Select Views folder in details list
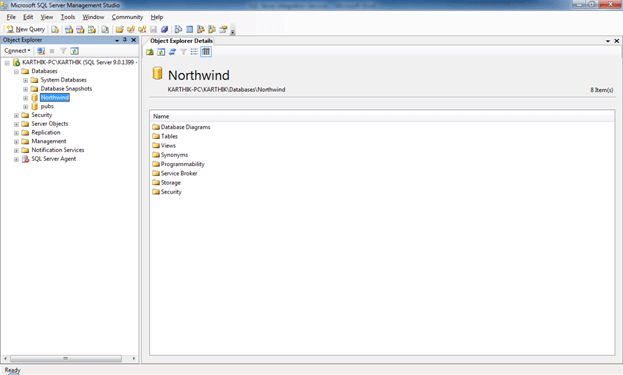Image resolution: width=623 pixels, height=375 pixels. 168,145
